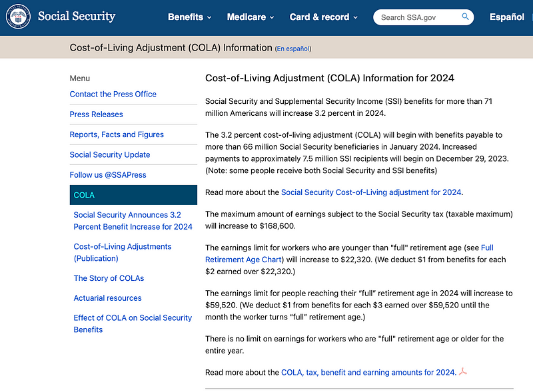Open The Story of COLAs link

pyautogui.click(x=109, y=278)
